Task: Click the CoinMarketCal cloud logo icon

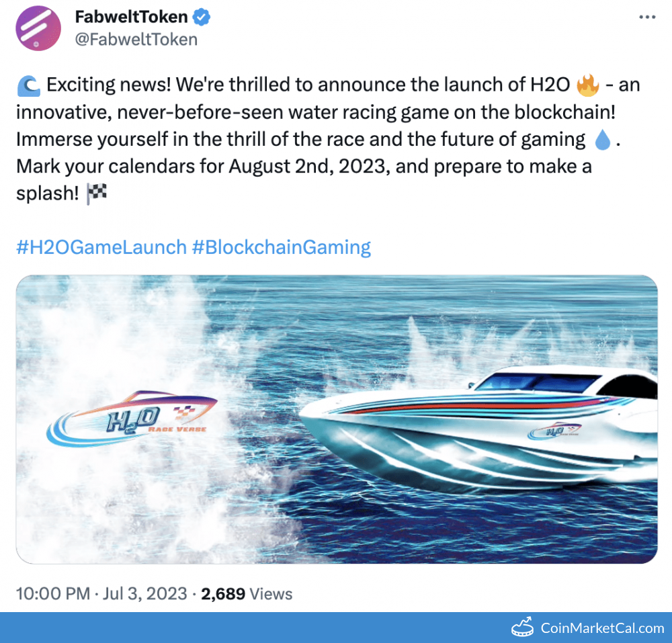Action: 522,628
